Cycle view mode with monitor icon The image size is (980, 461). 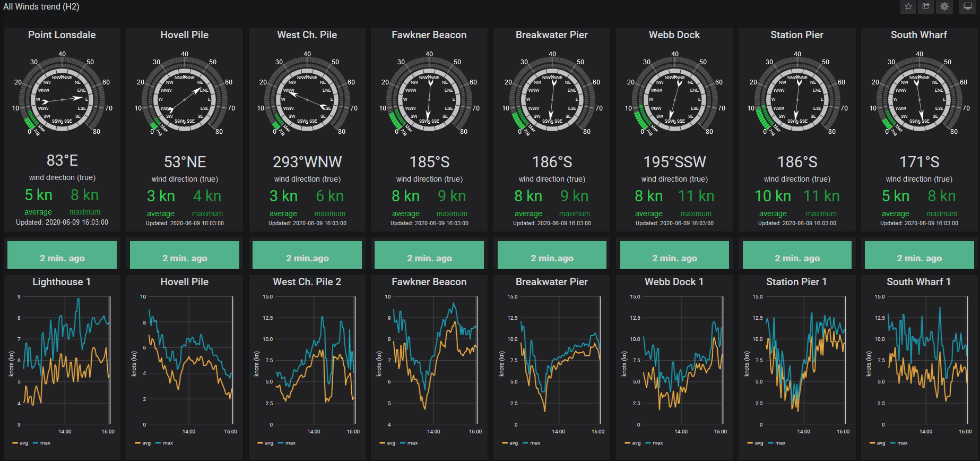(x=968, y=6)
